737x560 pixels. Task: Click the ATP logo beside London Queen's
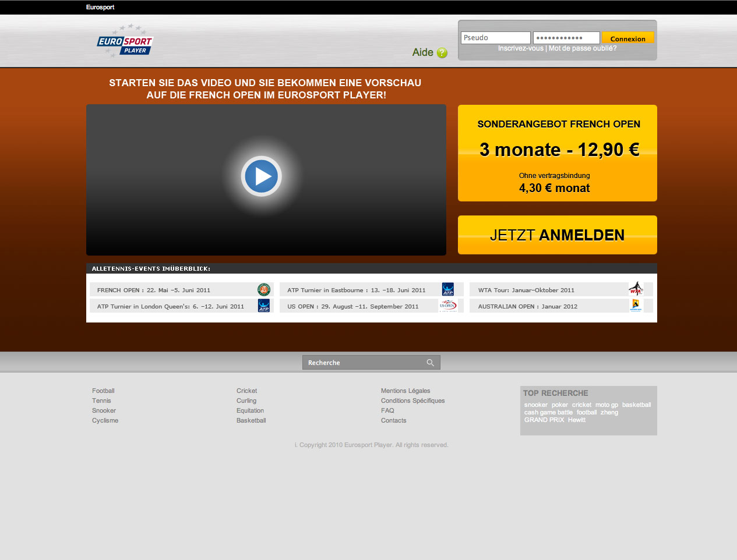[264, 306]
